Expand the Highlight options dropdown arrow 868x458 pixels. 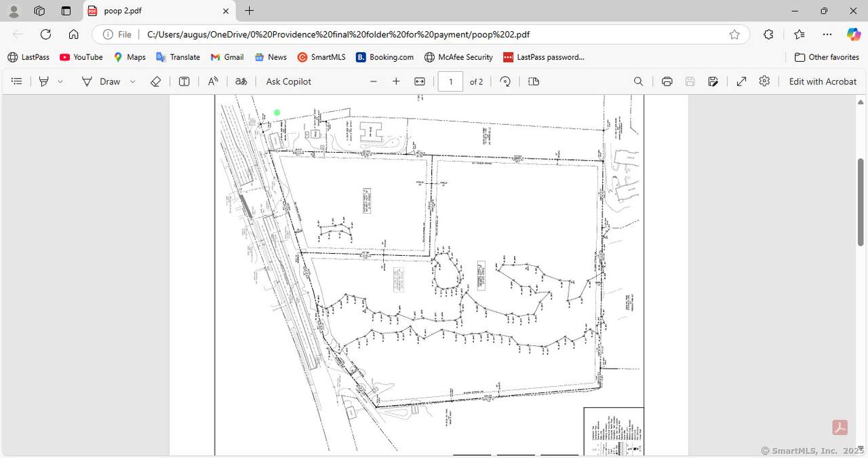(60, 81)
